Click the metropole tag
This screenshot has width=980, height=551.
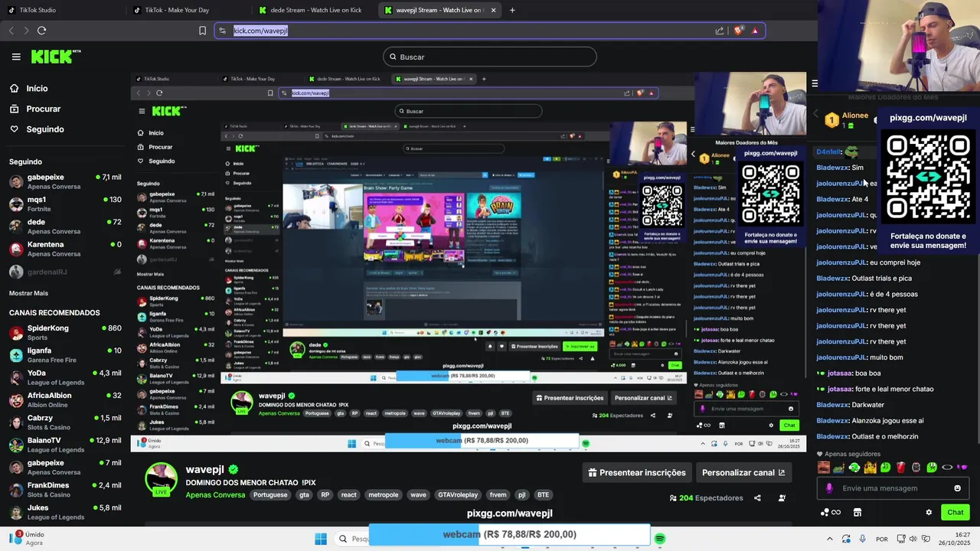coord(383,495)
